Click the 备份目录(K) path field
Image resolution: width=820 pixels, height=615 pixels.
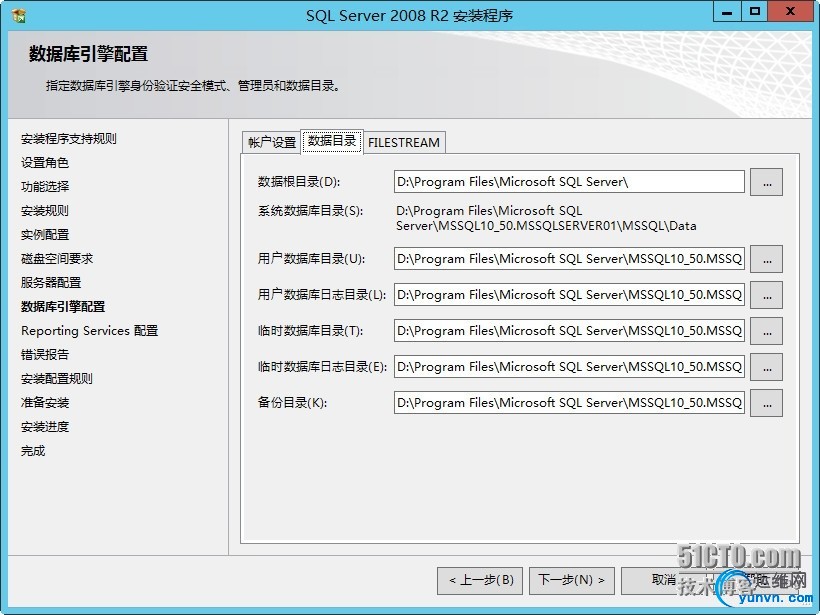(569, 403)
